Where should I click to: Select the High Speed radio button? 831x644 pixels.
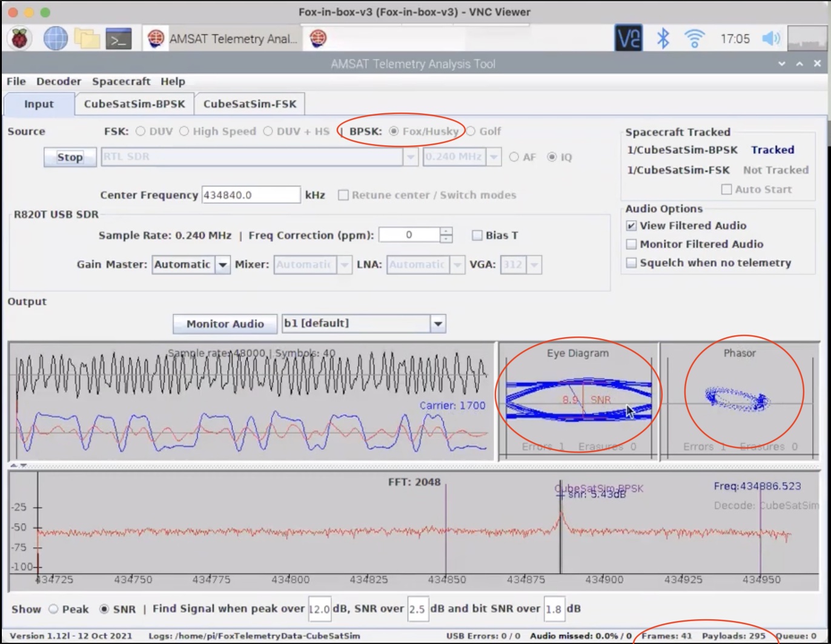(x=184, y=131)
